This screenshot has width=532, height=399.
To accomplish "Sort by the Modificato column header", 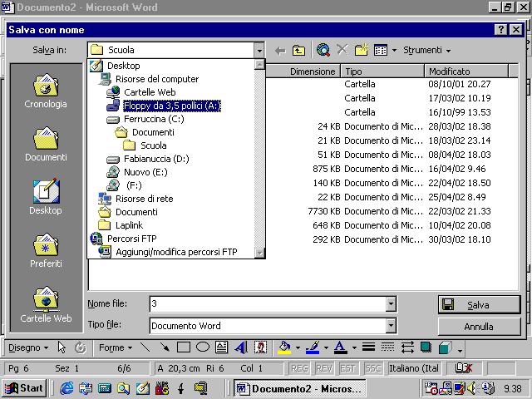I will (466, 71).
